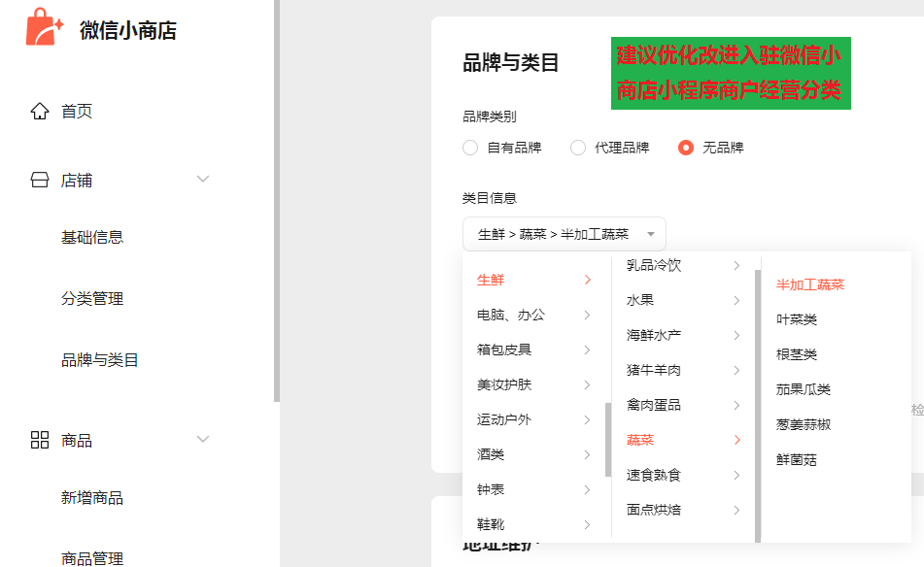Screen dimensions: 924x567
Task: Choose 蔬菜 subcategory
Action: coord(640,440)
